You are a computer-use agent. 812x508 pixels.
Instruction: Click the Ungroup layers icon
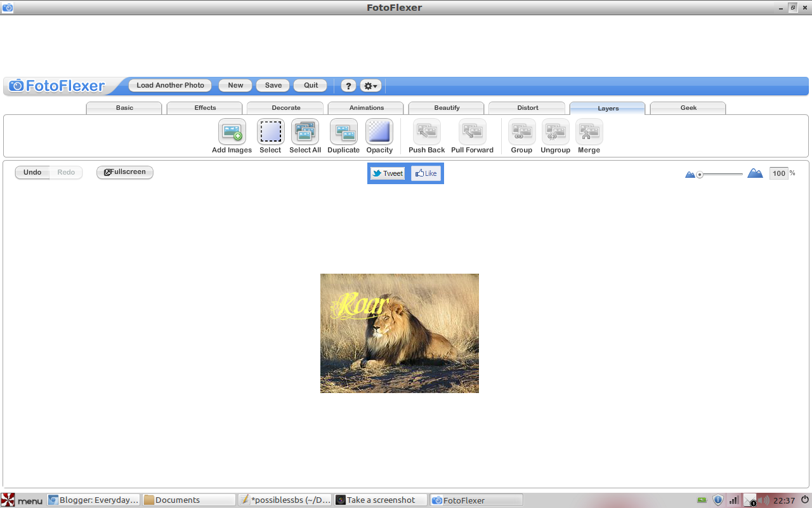(x=556, y=131)
